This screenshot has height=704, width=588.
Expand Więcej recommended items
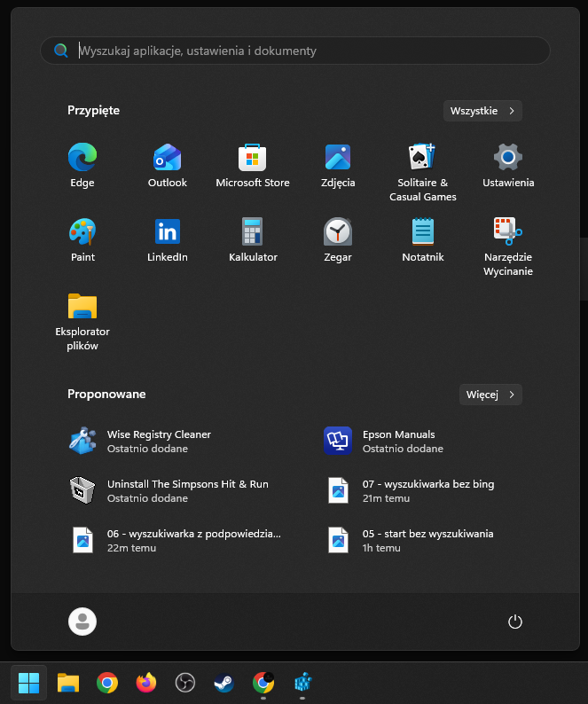point(490,395)
